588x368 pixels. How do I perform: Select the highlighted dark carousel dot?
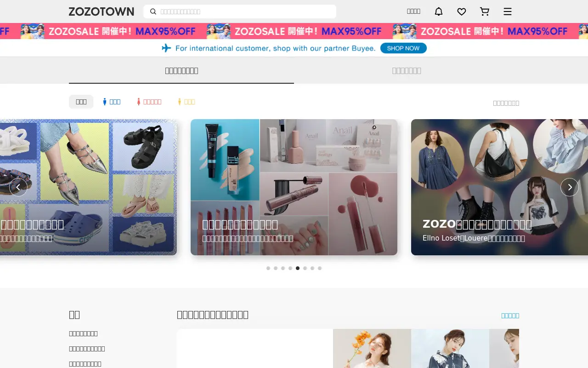point(298,268)
